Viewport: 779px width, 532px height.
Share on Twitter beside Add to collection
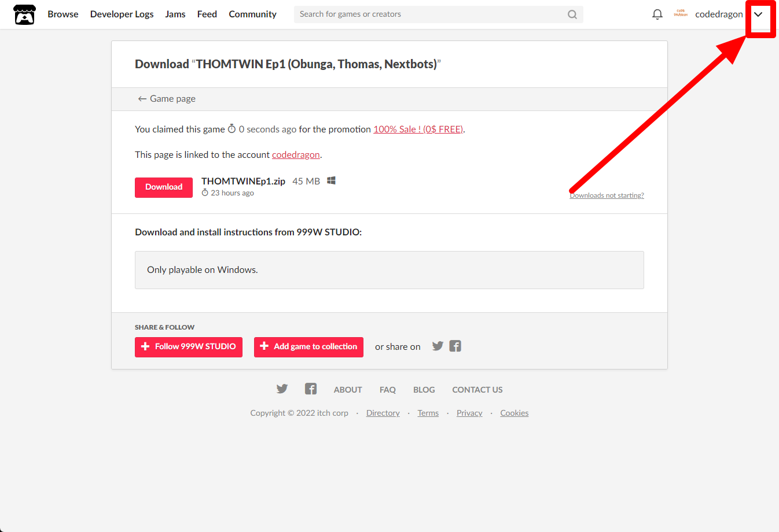pyautogui.click(x=438, y=346)
